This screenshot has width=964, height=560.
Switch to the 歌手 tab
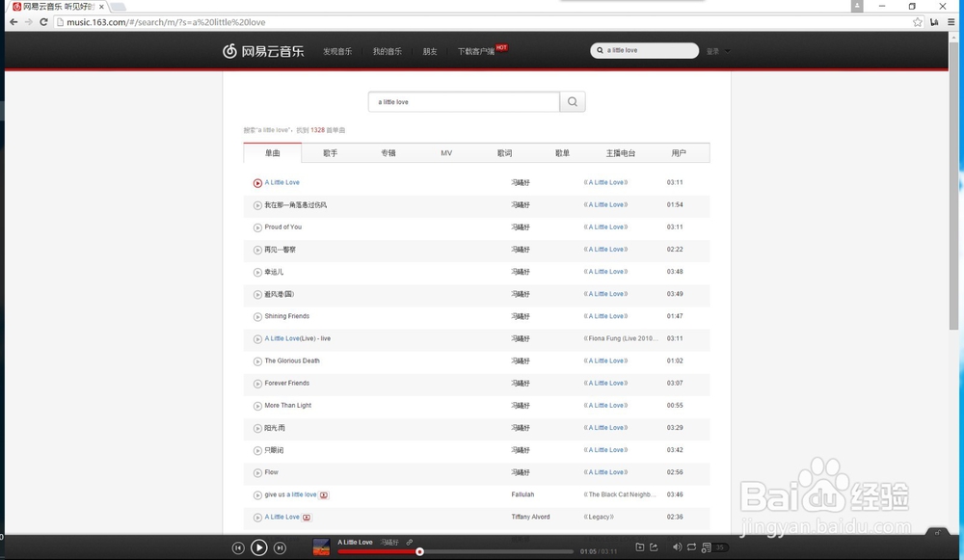click(x=331, y=152)
